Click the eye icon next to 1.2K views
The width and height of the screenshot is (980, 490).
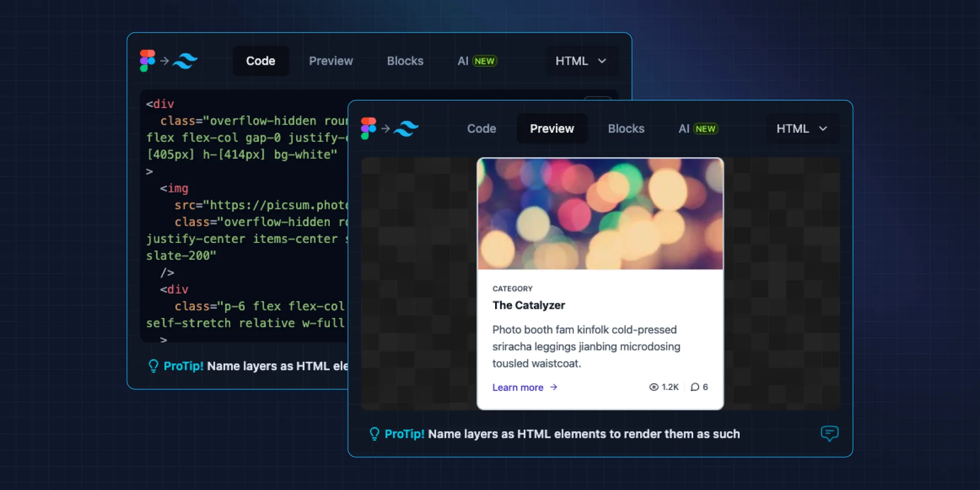[x=654, y=387]
